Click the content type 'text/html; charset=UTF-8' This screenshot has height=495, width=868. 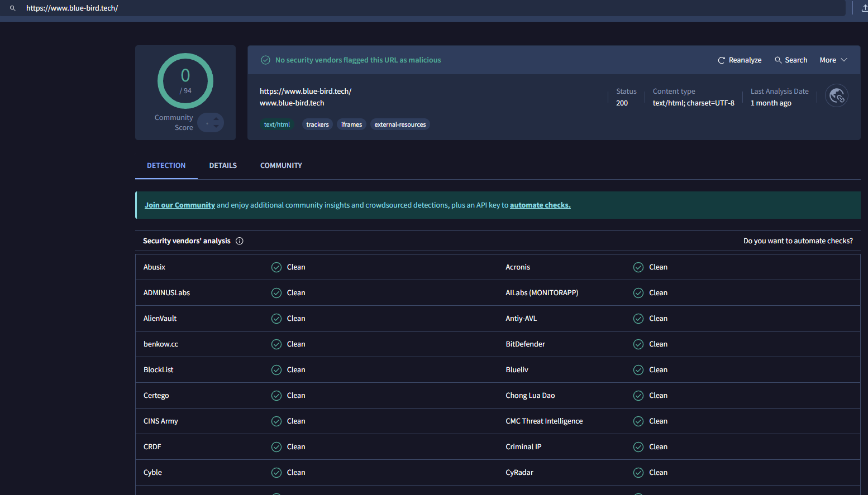pos(693,103)
